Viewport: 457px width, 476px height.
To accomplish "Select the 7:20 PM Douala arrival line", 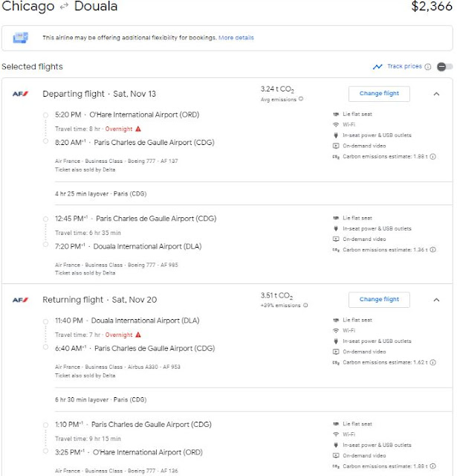I will click(x=129, y=246).
